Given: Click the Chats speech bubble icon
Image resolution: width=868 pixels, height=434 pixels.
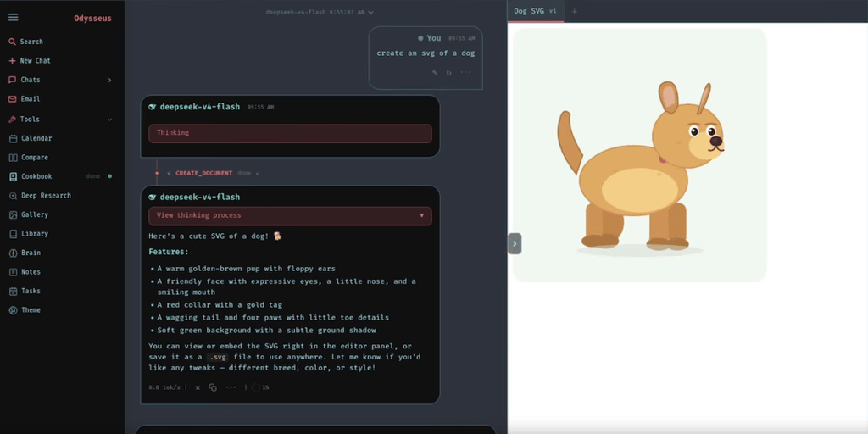Looking at the screenshot, I should [x=12, y=80].
